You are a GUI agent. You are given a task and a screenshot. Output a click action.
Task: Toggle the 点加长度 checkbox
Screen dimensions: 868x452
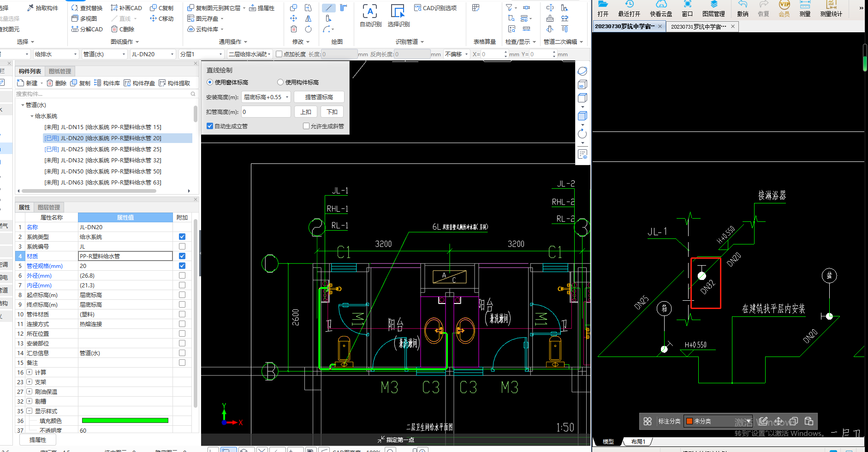click(279, 54)
